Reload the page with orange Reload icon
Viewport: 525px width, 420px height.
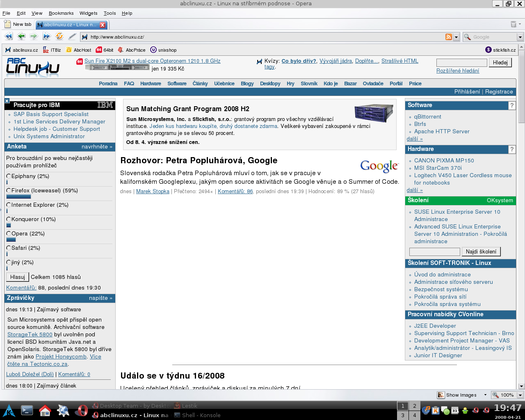(59, 37)
